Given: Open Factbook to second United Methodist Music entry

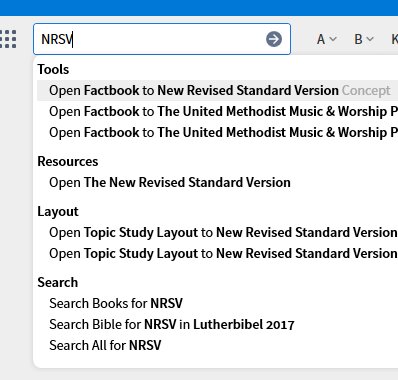Looking at the screenshot, I should [217, 132].
